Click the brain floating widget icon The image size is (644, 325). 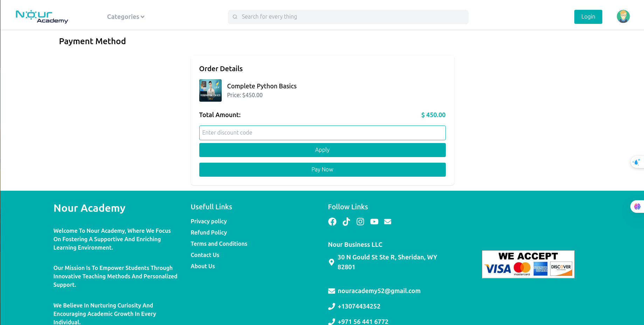[637, 206]
